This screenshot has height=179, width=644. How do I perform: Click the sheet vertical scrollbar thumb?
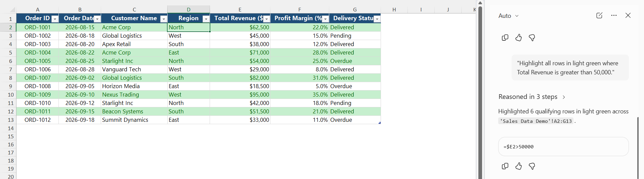tap(480, 93)
